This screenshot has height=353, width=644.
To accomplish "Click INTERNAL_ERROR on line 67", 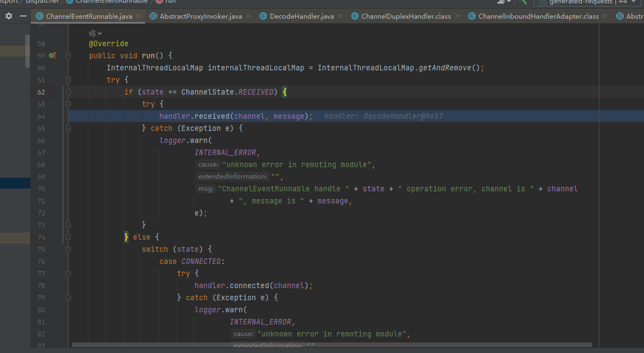I will [x=225, y=152].
